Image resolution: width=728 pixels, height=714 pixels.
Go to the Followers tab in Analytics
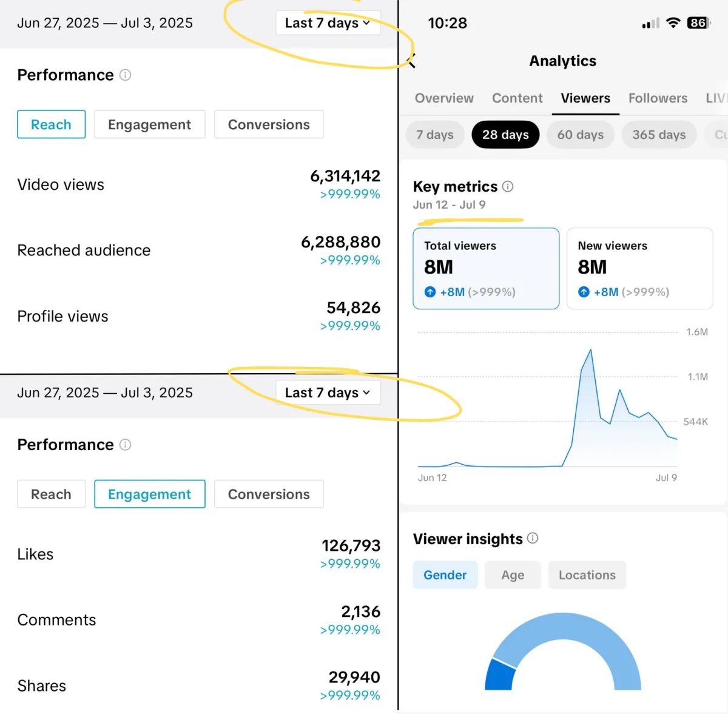click(658, 98)
